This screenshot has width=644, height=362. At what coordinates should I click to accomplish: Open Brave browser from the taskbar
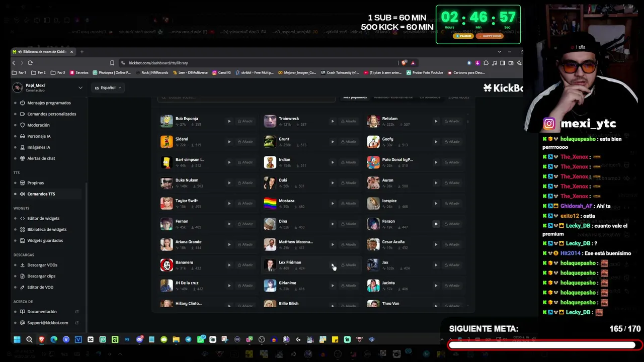41,339
